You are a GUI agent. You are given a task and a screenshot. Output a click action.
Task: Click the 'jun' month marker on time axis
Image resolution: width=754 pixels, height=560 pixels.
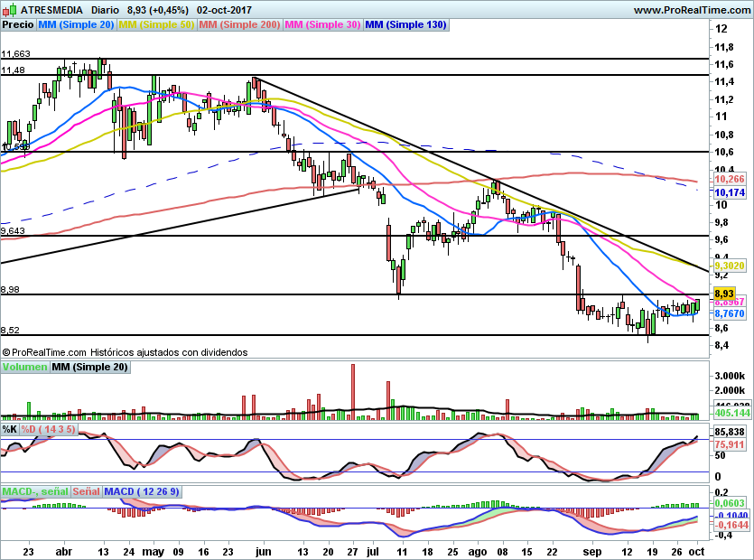pyautogui.click(x=263, y=551)
